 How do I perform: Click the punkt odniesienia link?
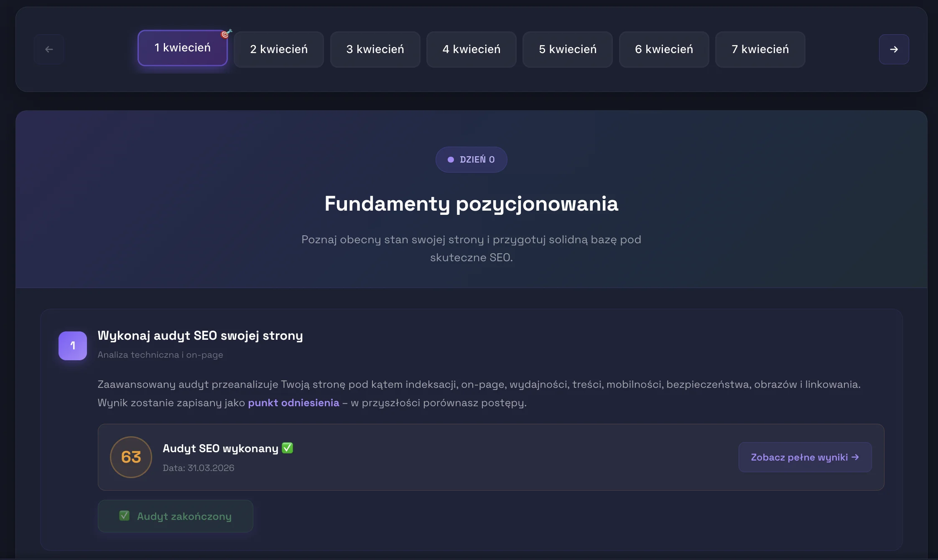(x=293, y=403)
